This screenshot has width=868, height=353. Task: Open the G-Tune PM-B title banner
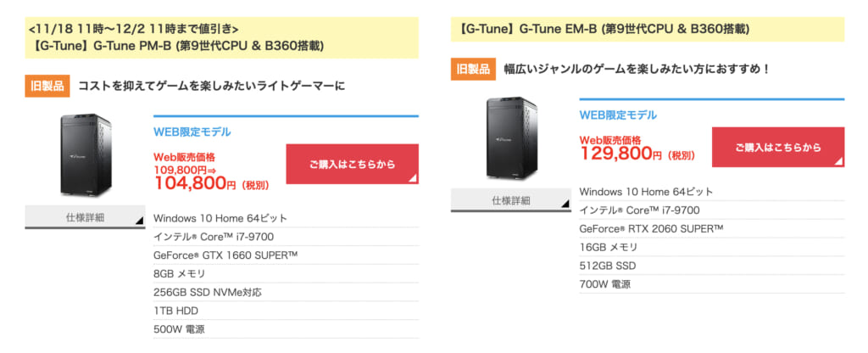coord(221,37)
